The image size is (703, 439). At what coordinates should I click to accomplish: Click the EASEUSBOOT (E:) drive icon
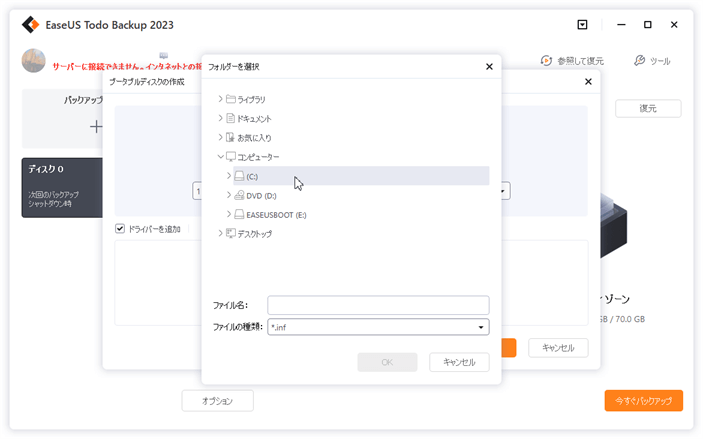[x=239, y=214]
